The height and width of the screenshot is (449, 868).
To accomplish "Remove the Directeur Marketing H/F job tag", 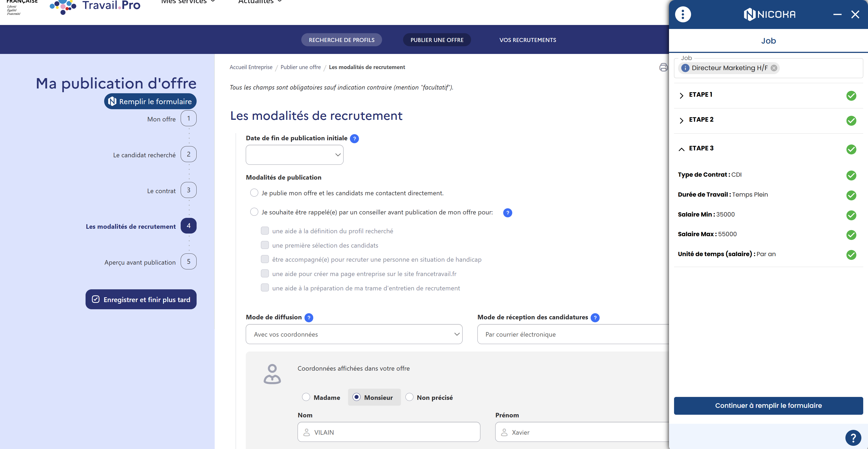I will click(x=774, y=68).
